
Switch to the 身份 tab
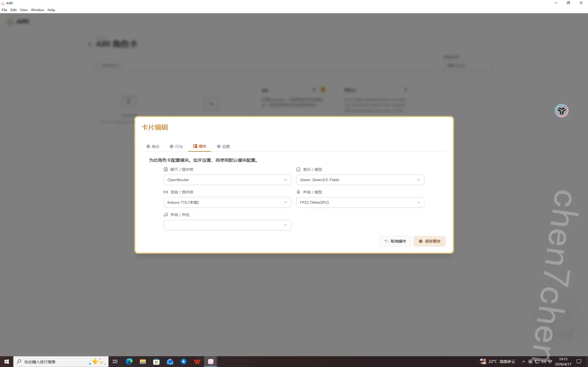[x=153, y=146]
